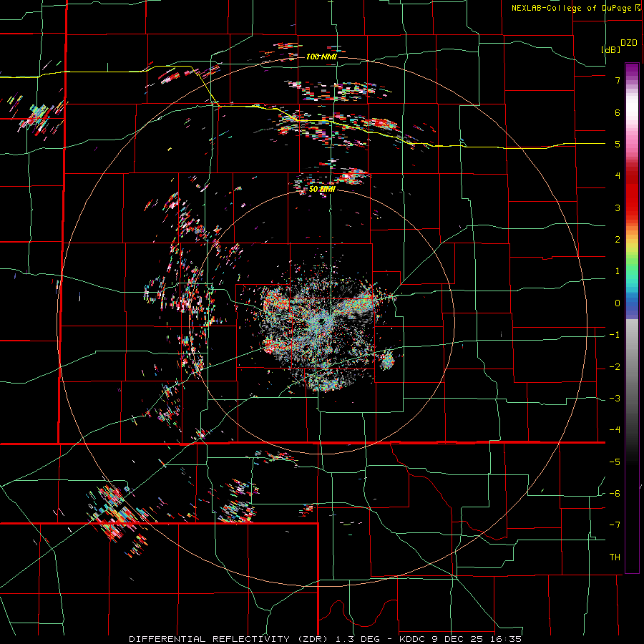Image resolution: width=644 pixels, height=644 pixels.
Task: Select the -5 value on the scale
Action: [615, 462]
